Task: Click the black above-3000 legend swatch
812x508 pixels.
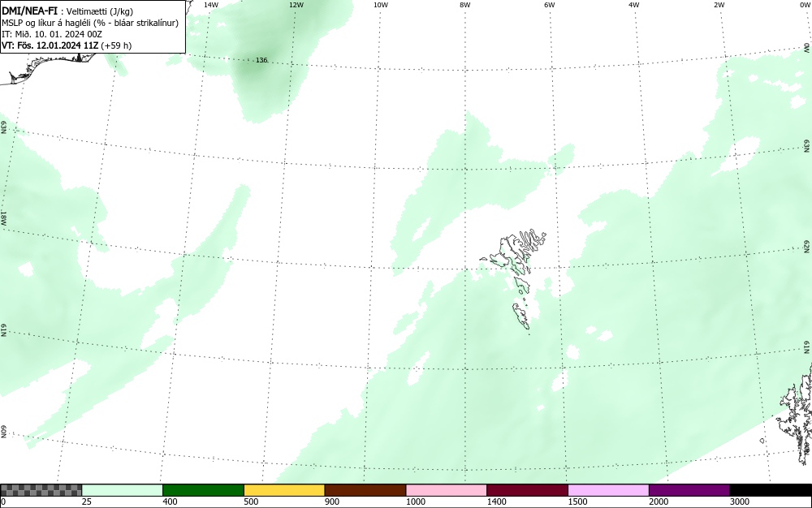Action: pos(771,490)
